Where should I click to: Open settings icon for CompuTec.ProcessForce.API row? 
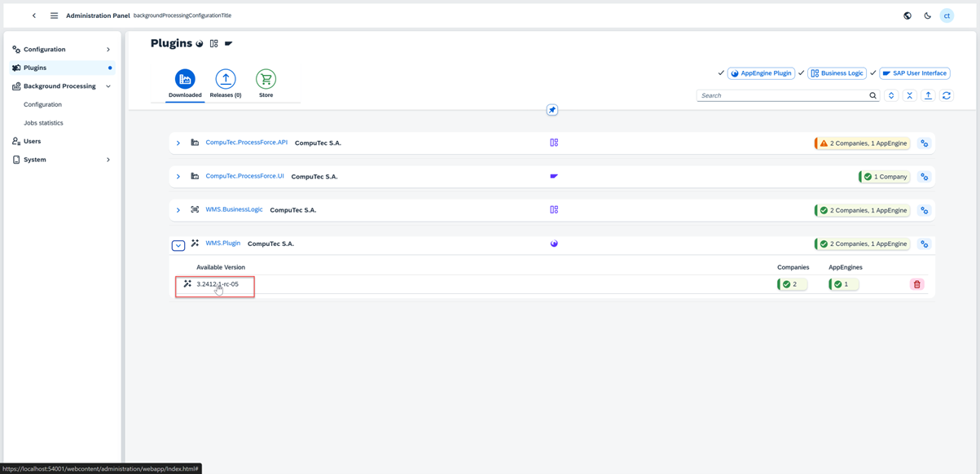[924, 143]
